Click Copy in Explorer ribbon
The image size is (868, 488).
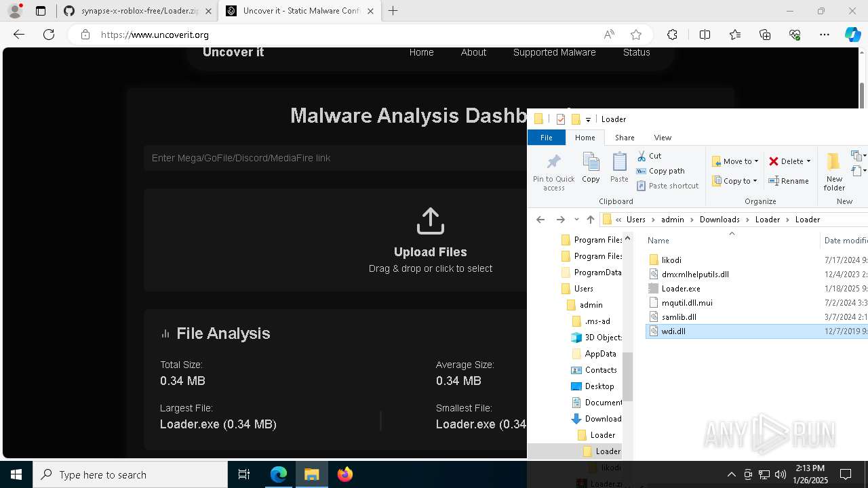[x=591, y=167]
